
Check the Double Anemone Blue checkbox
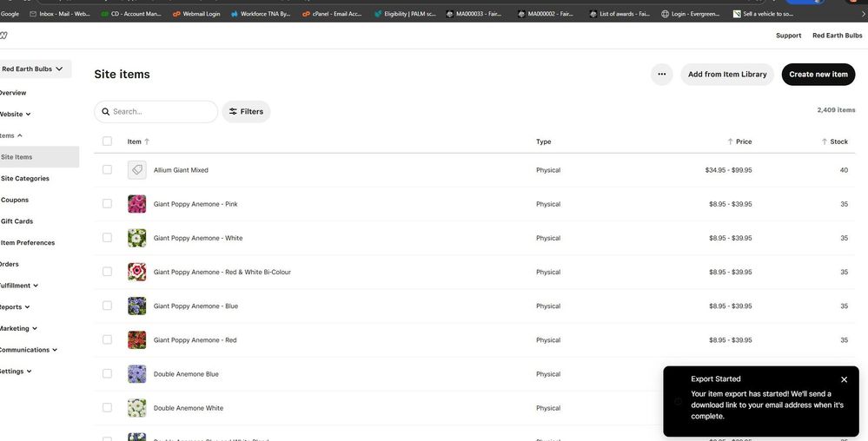108,373
